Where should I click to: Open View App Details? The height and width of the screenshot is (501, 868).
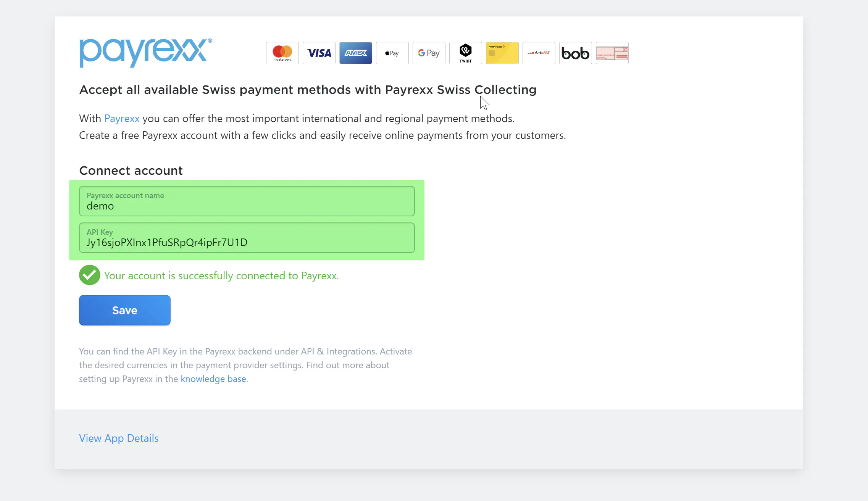pos(119,438)
